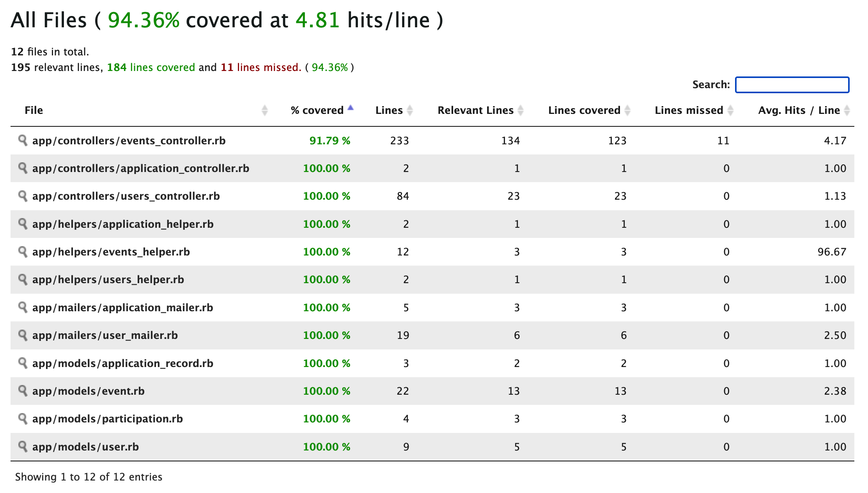Open app/helpers/application_helper.rb link
The height and width of the screenshot is (493, 868).
point(123,224)
